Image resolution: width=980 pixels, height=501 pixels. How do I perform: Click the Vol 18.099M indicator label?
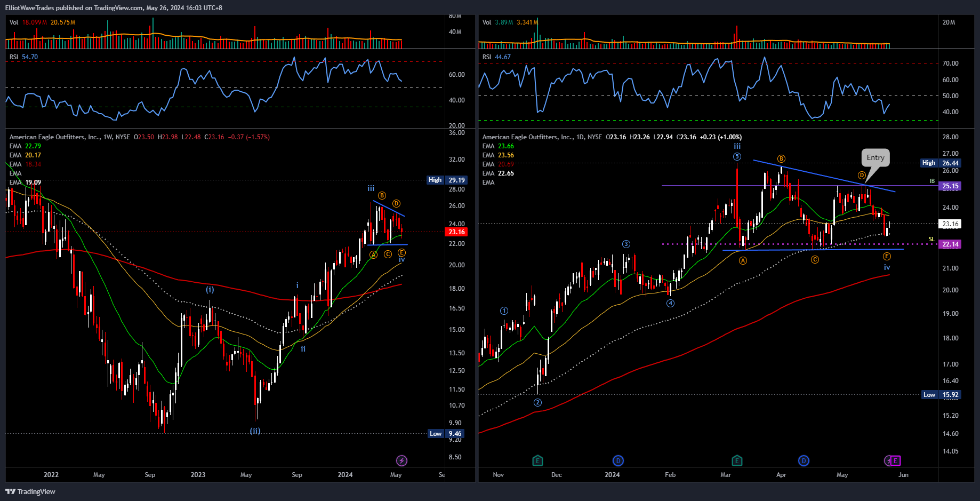click(x=28, y=22)
